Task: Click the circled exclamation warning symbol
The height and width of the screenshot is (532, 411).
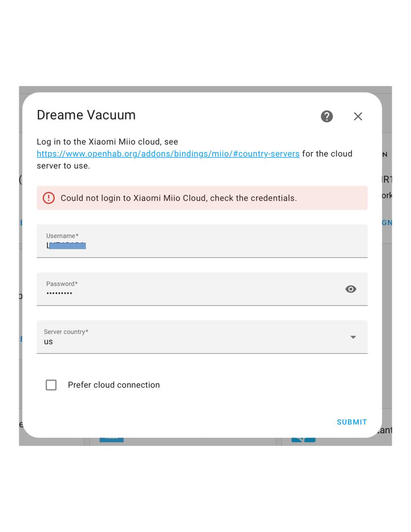Action: point(49,197)
